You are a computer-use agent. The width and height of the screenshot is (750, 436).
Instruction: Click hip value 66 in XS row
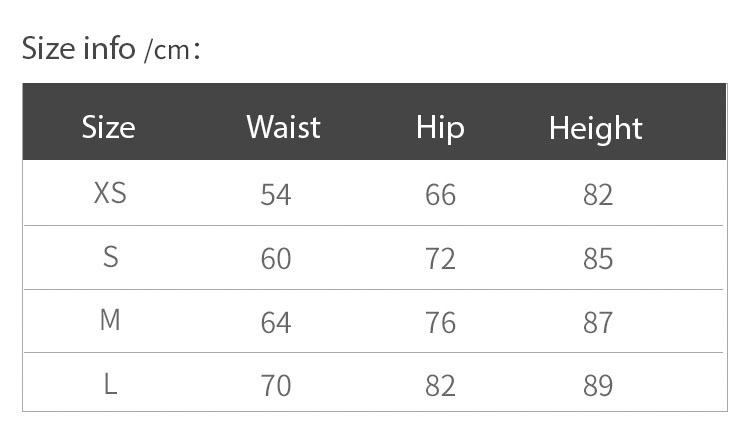tap(440, 195)
